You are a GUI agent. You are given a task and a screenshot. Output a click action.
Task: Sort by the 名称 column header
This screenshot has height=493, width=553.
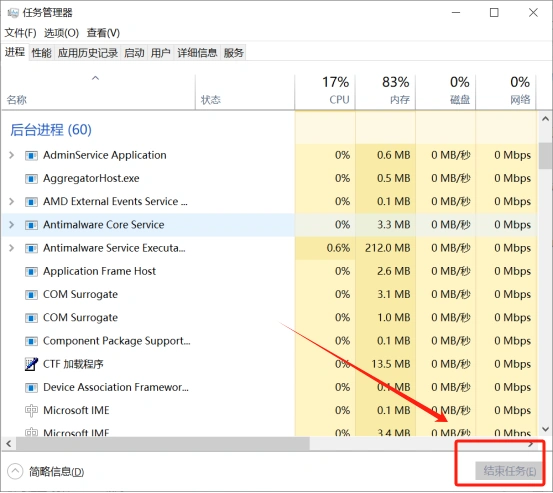pos(98,92)
